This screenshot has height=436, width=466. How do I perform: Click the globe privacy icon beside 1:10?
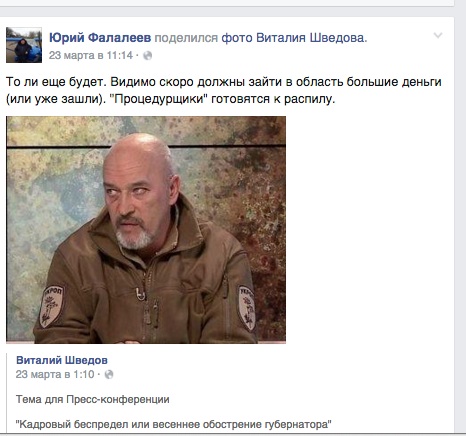(109, 375)
